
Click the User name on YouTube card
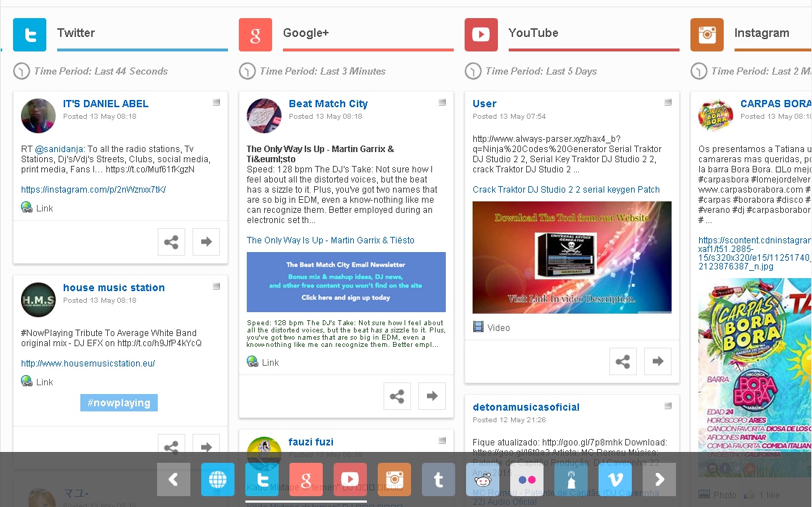point(484,104)
